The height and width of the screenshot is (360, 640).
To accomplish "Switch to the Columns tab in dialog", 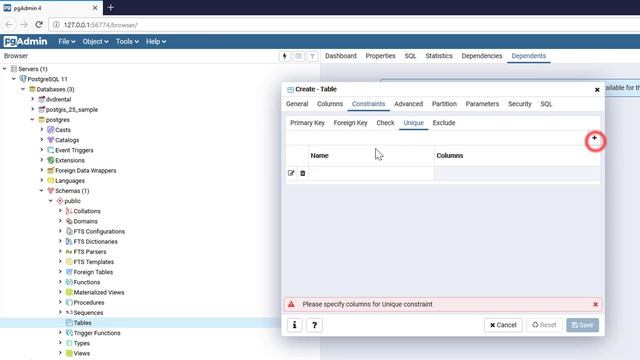I will 330,104.
